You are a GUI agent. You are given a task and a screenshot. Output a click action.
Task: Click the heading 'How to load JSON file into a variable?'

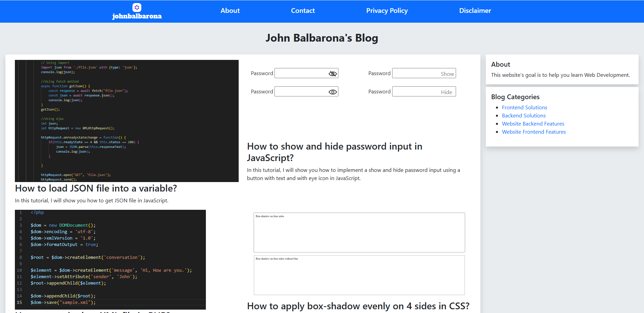click(x=96, y=188)
